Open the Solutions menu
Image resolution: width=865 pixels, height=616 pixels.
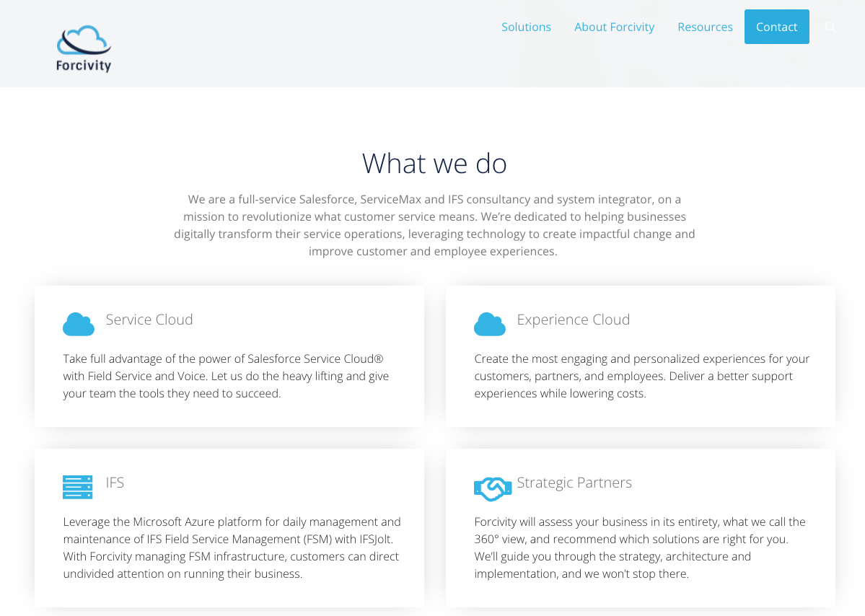coord(526,27)
